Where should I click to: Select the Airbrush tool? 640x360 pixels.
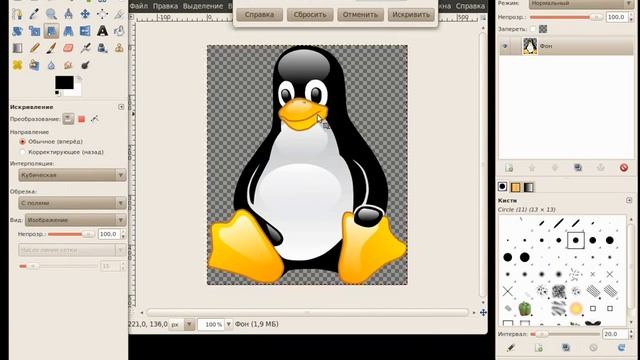pyautogui.click(x=85, y=48)
